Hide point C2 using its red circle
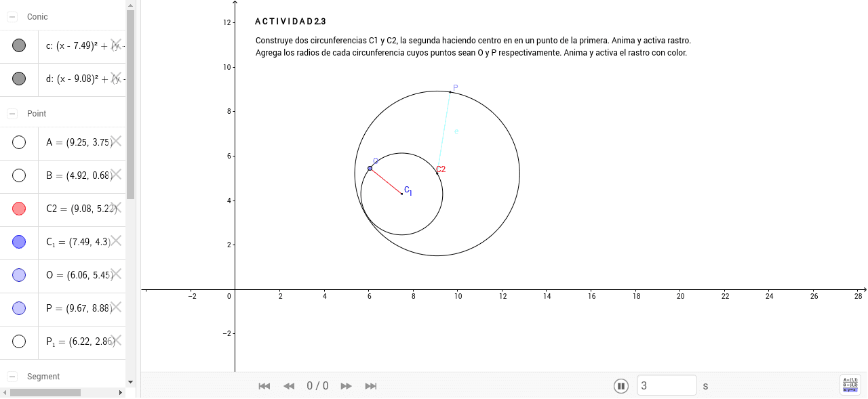 [19, 209]
